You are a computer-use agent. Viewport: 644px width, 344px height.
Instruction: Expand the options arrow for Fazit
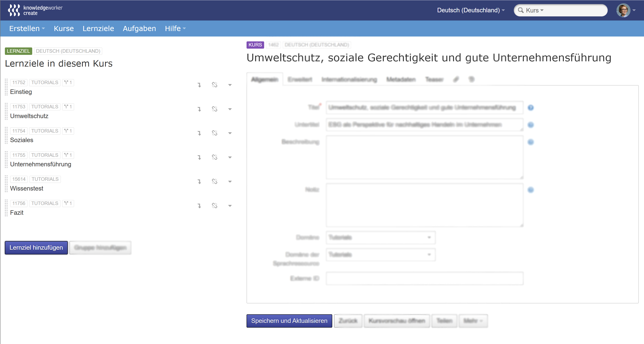point(230,206)
